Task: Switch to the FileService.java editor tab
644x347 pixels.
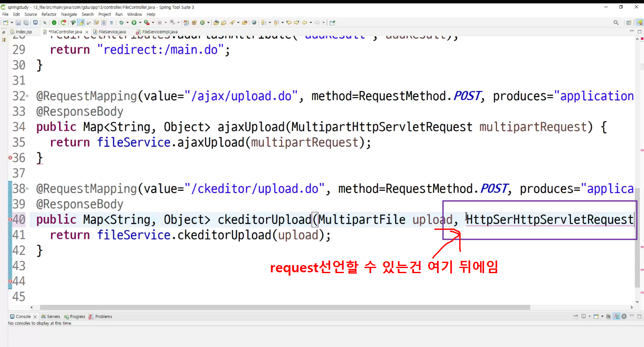Action: click(112, 32)
